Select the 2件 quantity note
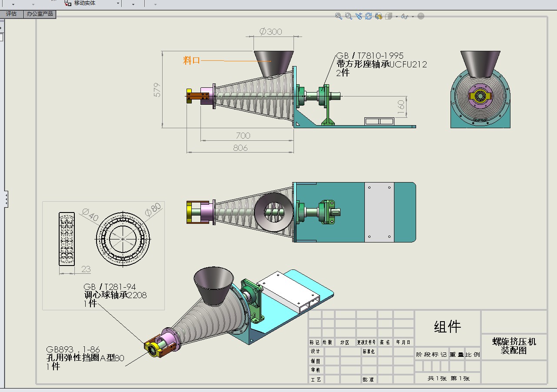Viewport: 557px width, 392px height. [343, 73]
